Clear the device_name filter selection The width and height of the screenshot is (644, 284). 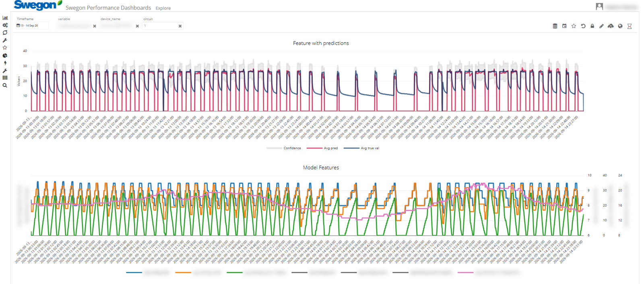click(137, 26)
